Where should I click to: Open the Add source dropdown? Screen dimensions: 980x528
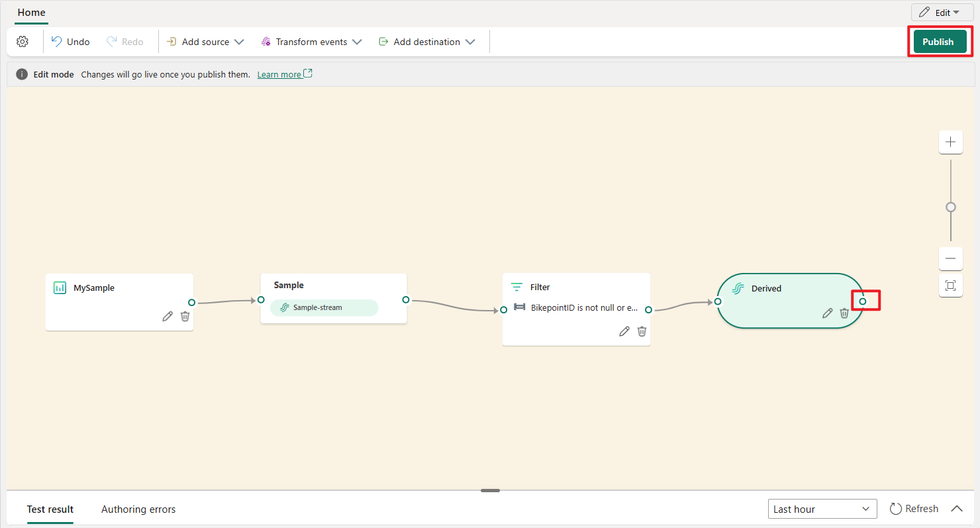tap(205, 41)
